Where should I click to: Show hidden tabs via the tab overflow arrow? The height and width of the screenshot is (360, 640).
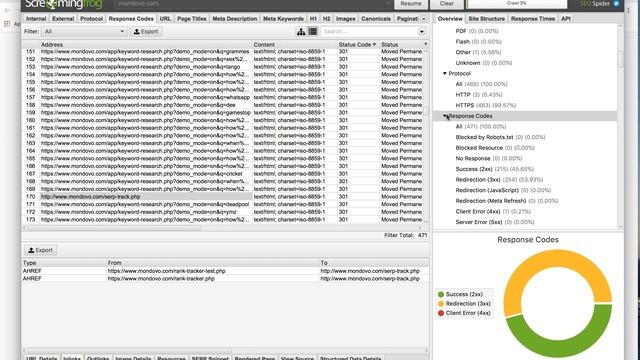pos(423,19)
